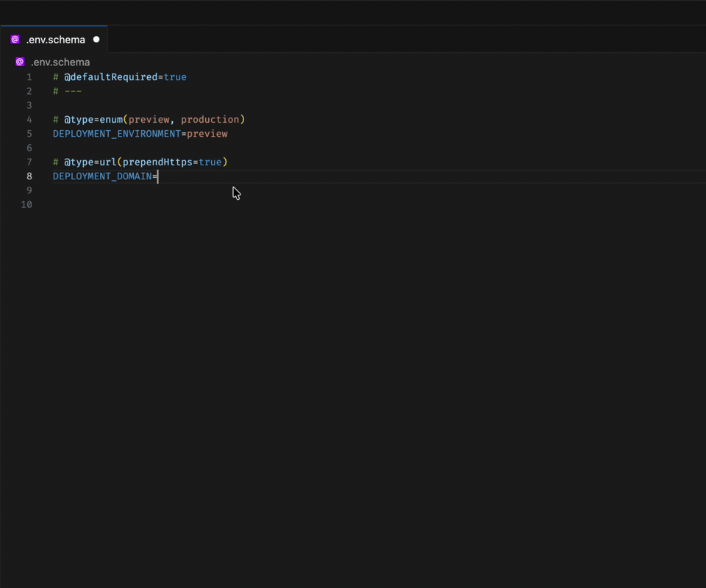Click line number 8 in the gutter
Viewport: 706px width, 588px height.
[x=29, y=176]
